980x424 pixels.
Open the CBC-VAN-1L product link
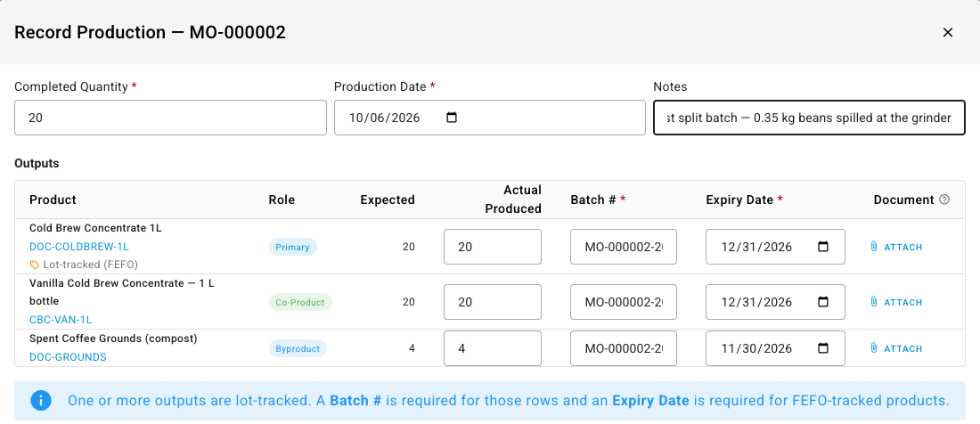[x=61, y=320]
